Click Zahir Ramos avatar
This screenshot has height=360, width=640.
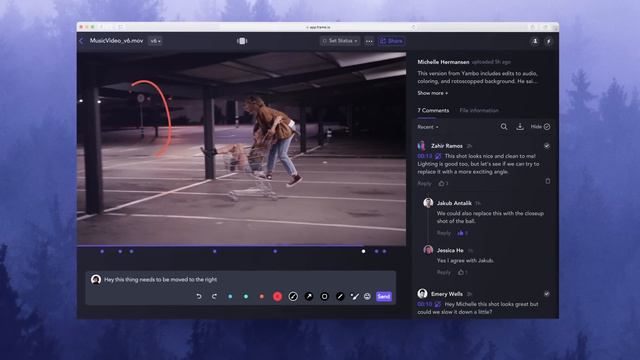pos(422,146)
